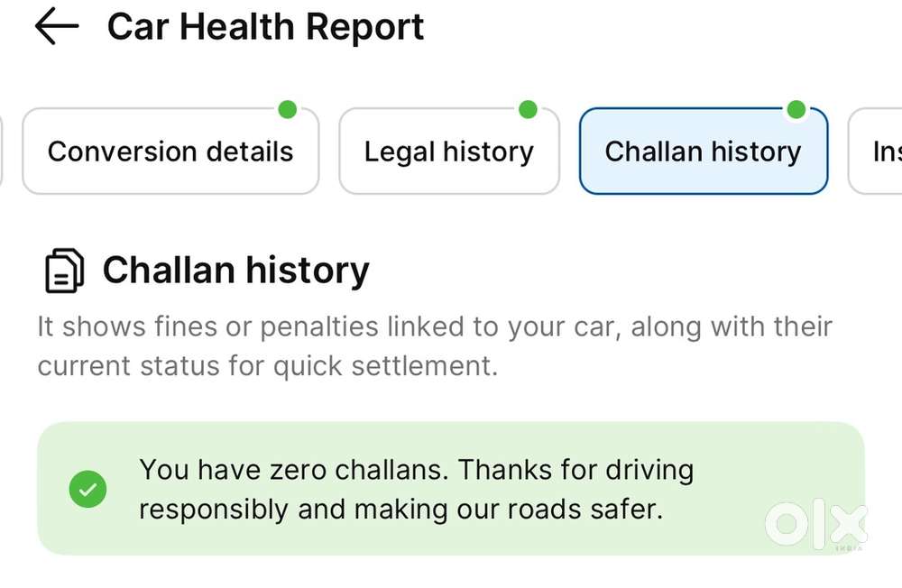Tap the back arrow icon
Viewport: 902px width, 588px height.
tap(57, 28)
